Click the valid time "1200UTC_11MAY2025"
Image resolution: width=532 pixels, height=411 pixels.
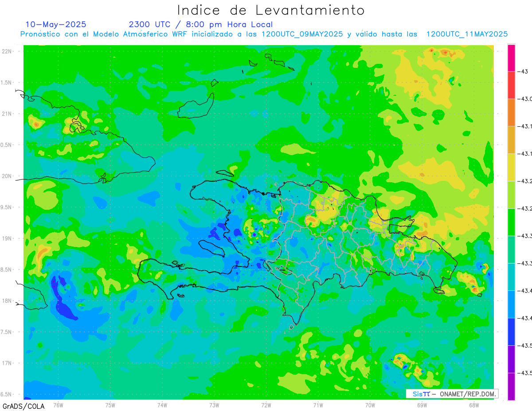coord(467,34)
